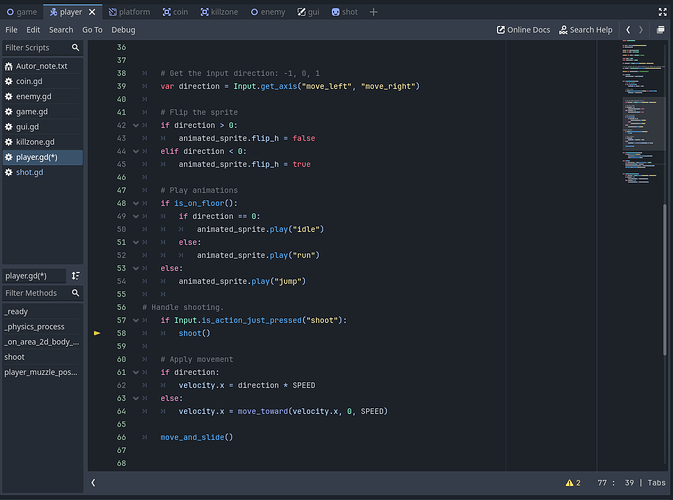
Task: Click the shoot() call on line 58
Action: coord(194,333)
